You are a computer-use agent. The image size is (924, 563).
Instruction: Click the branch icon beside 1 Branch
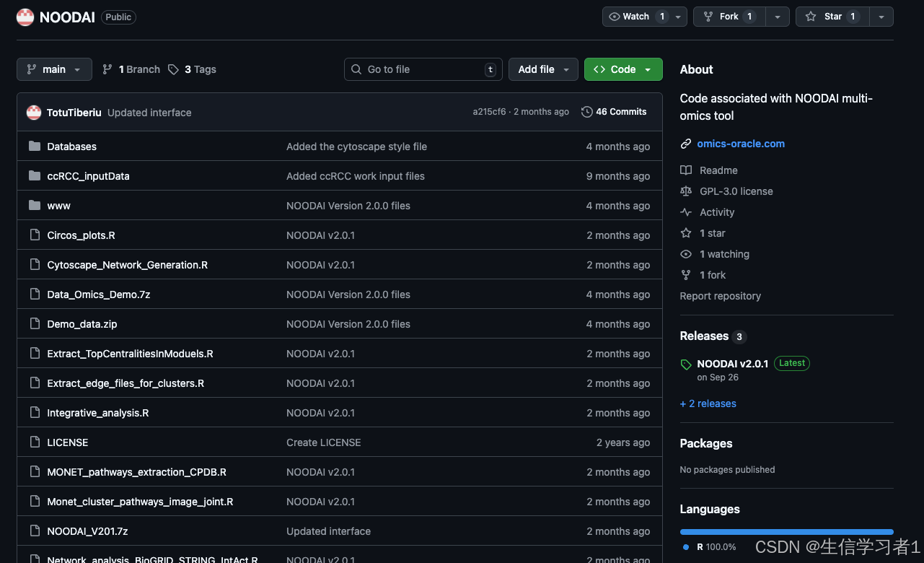pos(107,69)
